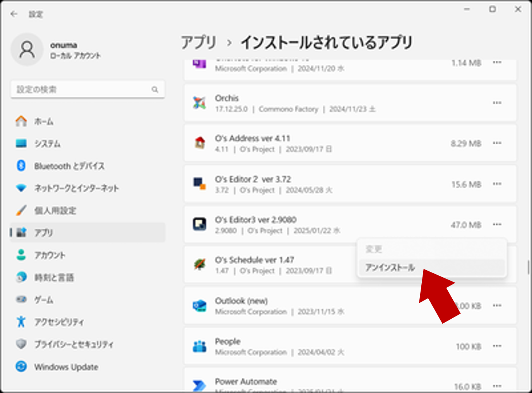Viewport: 532px width, 393px height.
Task: Open the onuma account profile picture
Action: click(x=27, y=50)
